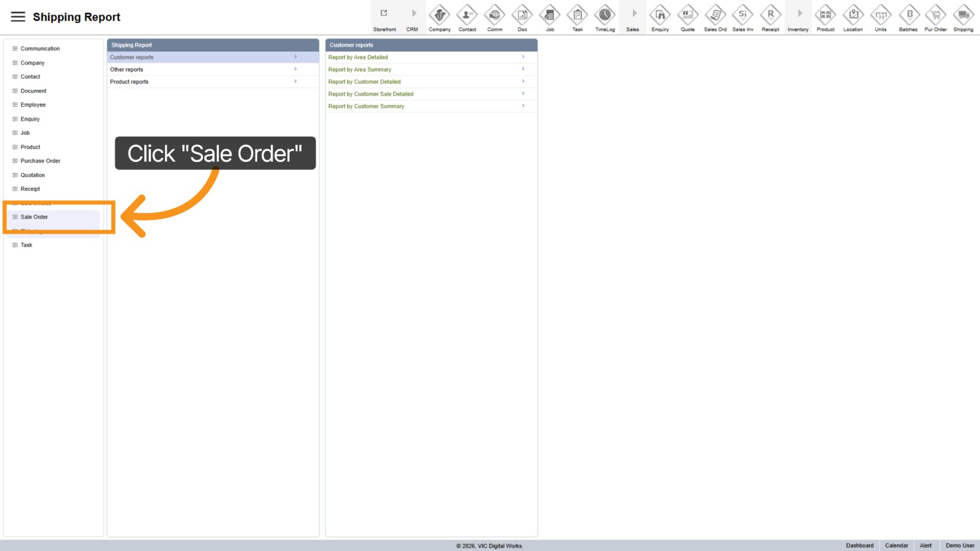Expand the Product reports category
Viewport: 980px width, 551px height.
[213, 82]
